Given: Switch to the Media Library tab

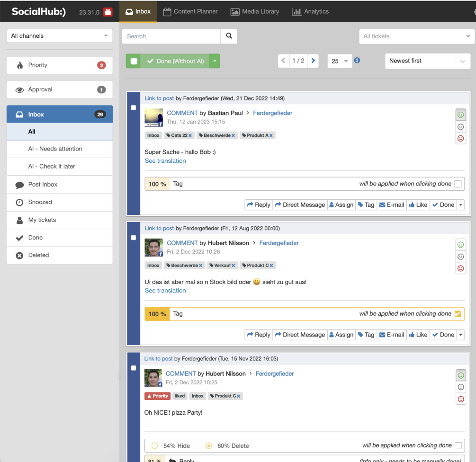Looking at the screenshot, I should tap(255, 11).
